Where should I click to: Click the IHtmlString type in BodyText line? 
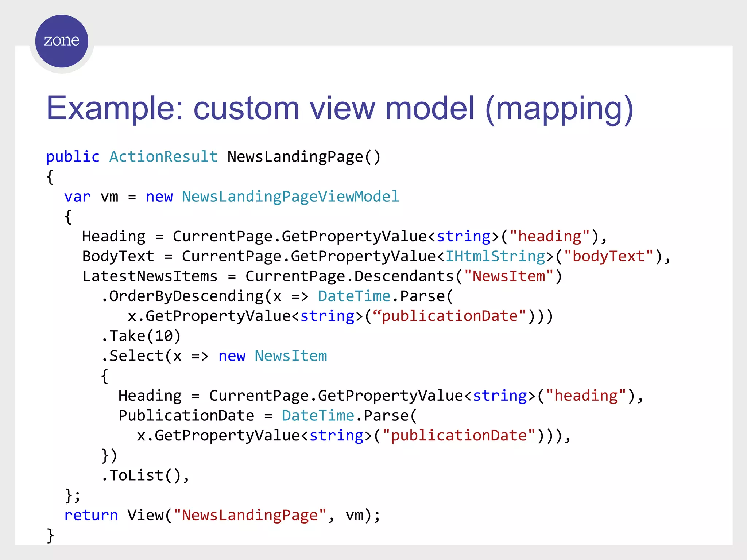(x=495, y=256)
